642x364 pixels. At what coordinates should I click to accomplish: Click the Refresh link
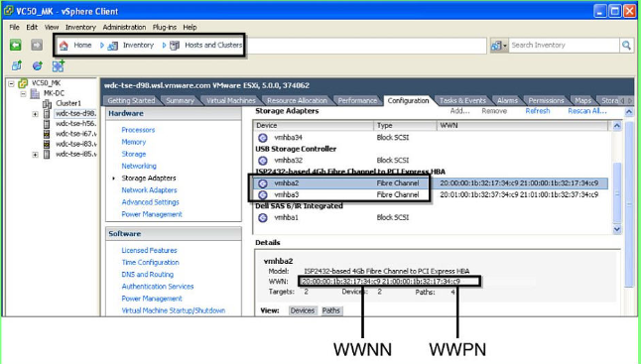pos(538,111)
